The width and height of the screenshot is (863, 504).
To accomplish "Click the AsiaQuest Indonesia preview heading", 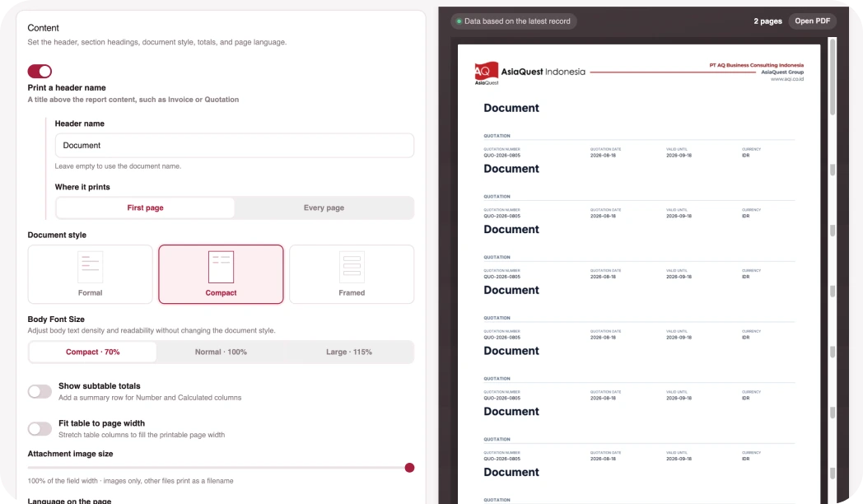I will pyautogui.click(x=543, y=72).
